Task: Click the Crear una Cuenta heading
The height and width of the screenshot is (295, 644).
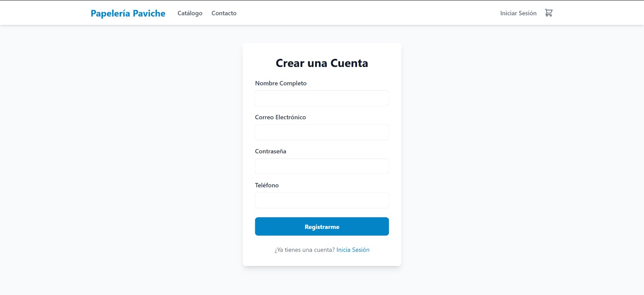Action: point(322,63)
